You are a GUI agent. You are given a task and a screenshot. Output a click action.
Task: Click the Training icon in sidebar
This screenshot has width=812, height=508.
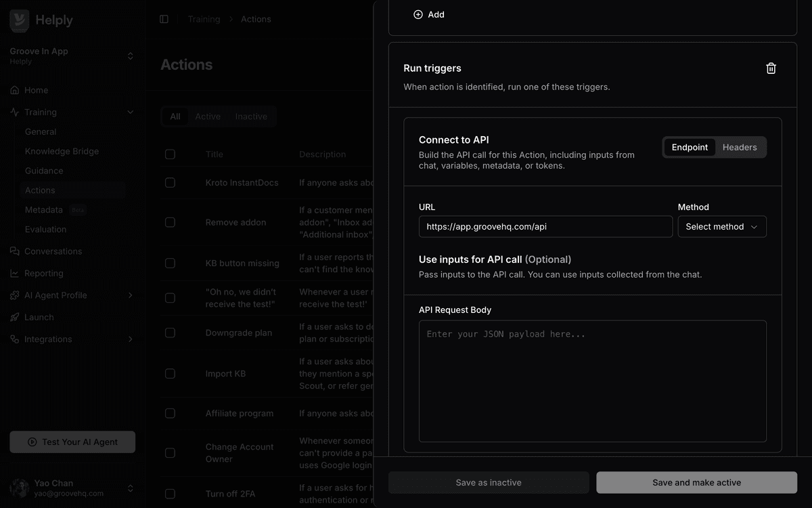(x=15, y=112)
